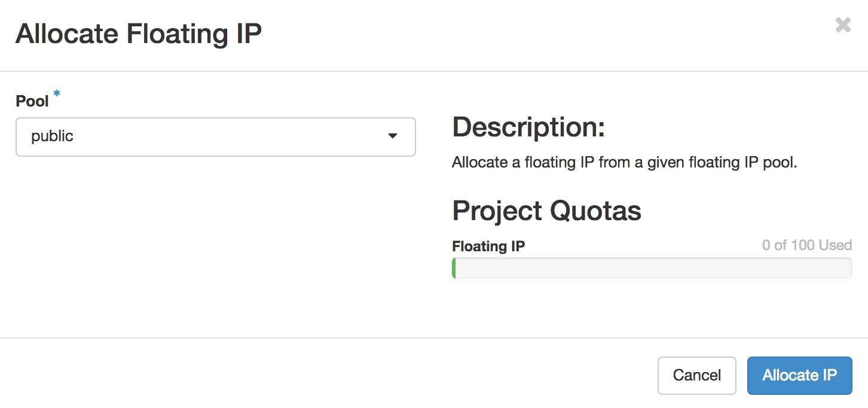Screen dimensions: 868x408
Task: Click the number '100' in quota usage
Action: (x=803, y=245)
